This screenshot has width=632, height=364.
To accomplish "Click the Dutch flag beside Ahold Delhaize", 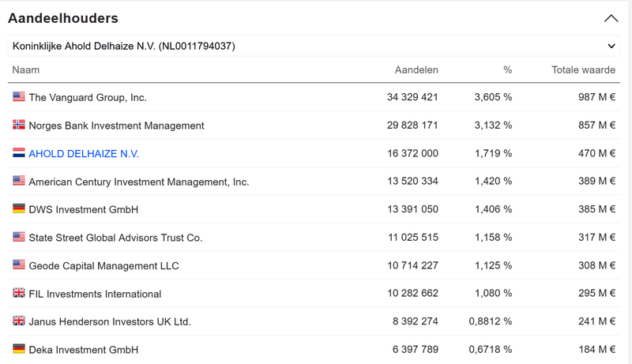I will (x=19, y=153).
